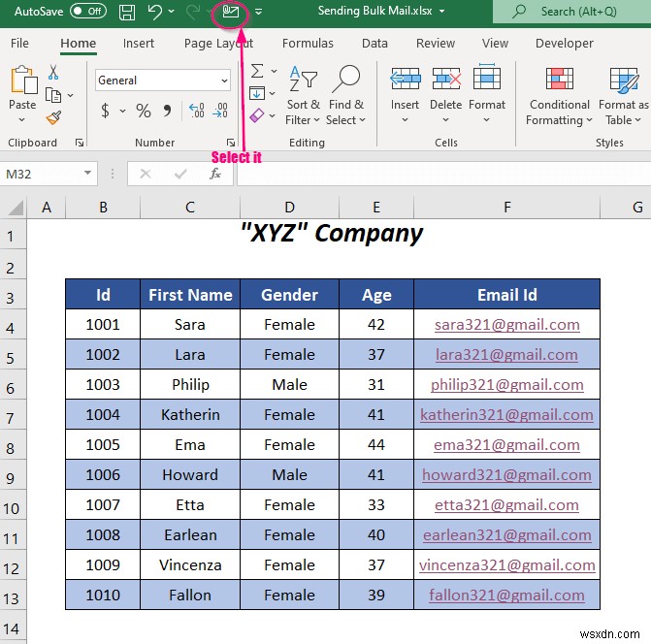Image resolution: width=651 pixels, height=644 pixels.
Task: Expand the Paste options arrow
Action: (22, 120)
